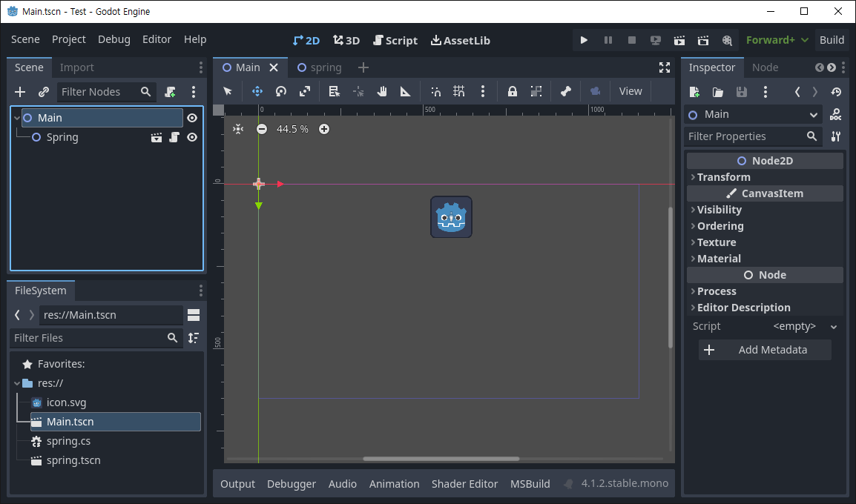
Task: Zoom in the 2D viewport
Action: (324, 129)
